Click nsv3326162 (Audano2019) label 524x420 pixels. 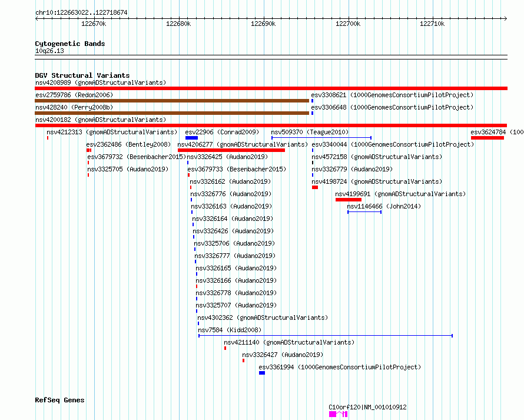coord(230,181)
